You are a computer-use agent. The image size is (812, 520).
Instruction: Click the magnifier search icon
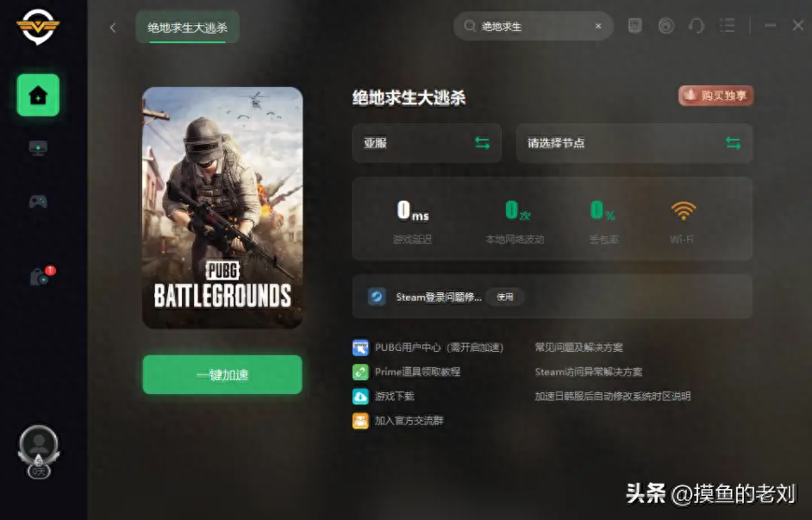[x=470, y=26]
